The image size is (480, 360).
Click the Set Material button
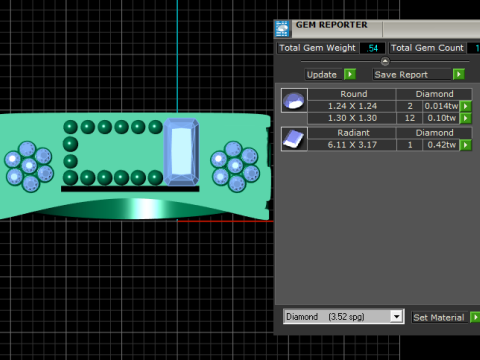[x=439, y=317]
